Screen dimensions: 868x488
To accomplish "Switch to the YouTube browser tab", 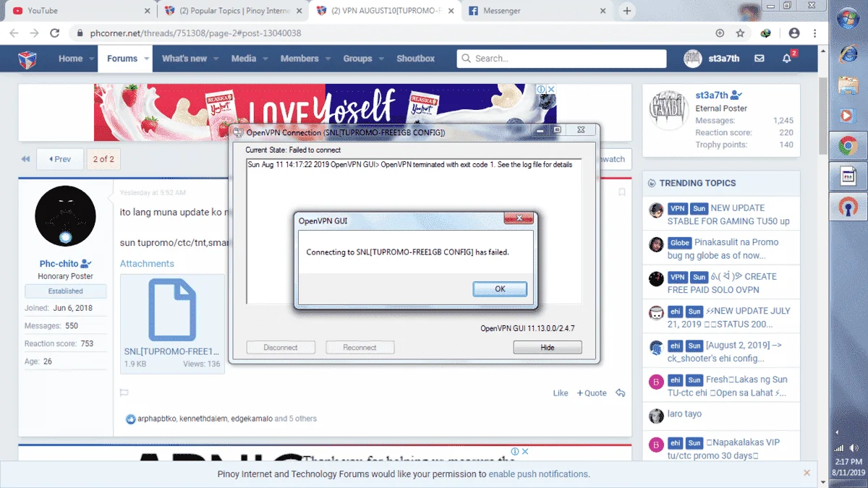I will [x=78, y=11].
